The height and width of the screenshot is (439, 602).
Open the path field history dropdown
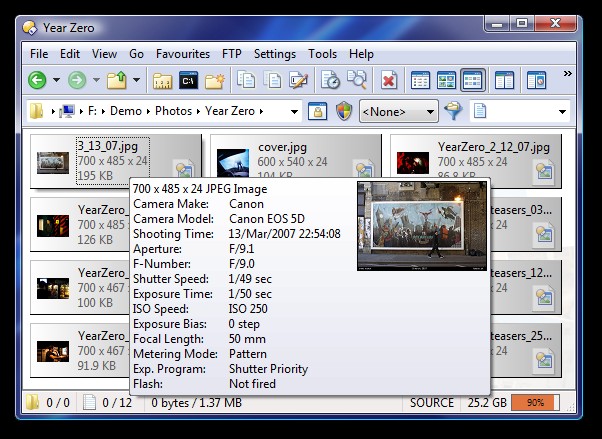294,112
